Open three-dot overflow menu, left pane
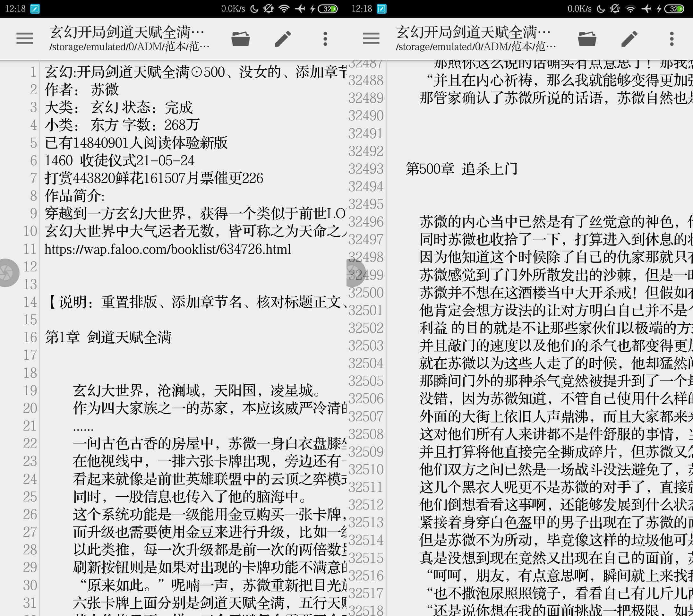The height and width of the screenshot is (616, 693). [x=325, y=38]
